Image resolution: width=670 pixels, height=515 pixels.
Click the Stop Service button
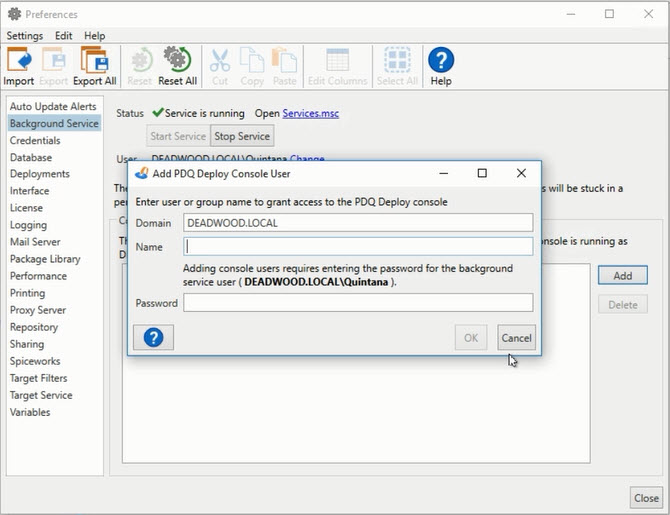point(242,136)
